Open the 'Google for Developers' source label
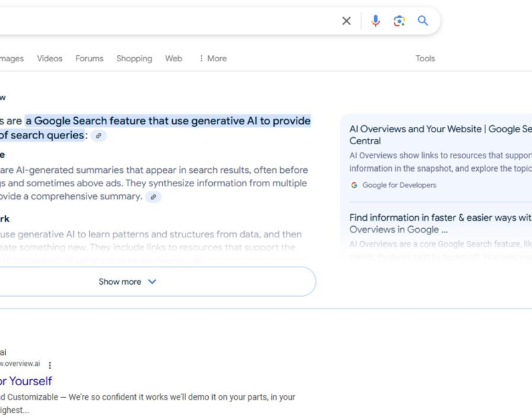Image resolution: width=532 pixels, height=419 pixels. 400,186
